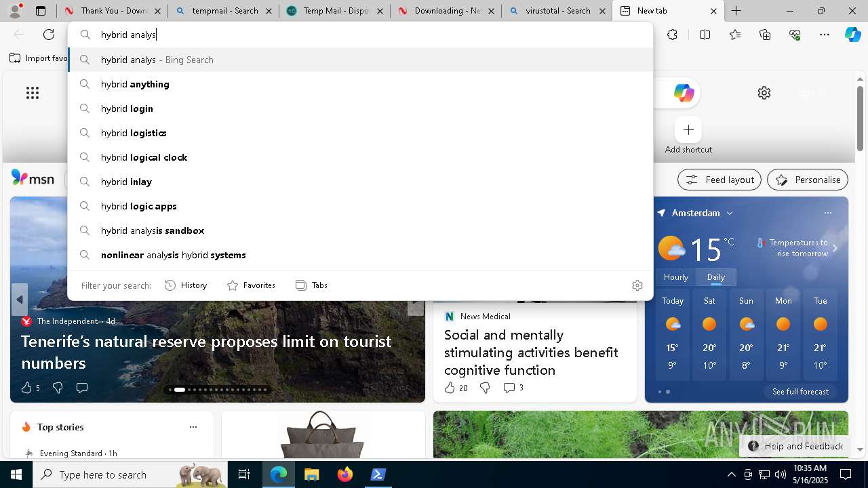The image size is (868, 488).
Task: Open the Settings and more ellipsis
Action: [825, 35]
